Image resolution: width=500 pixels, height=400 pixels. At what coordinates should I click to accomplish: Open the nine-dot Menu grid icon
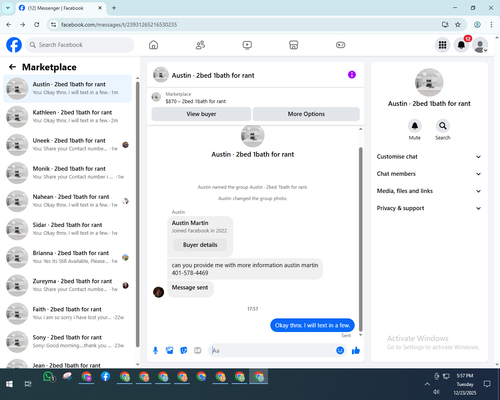pyautogui.click(x=442, y=45)
